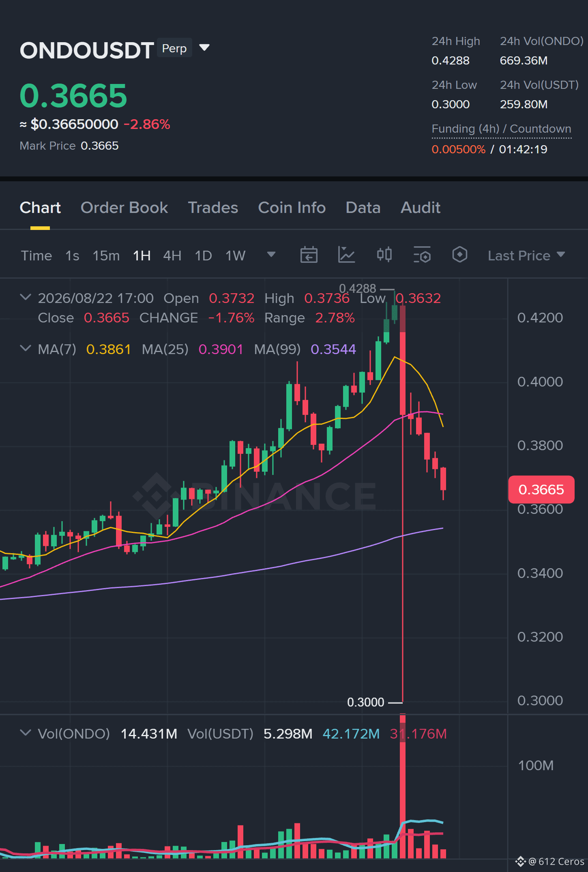This screenshot has height=872, width=588.
Task: Click the candle date 2026/08/22 17:00
Action: click(96, 298)
